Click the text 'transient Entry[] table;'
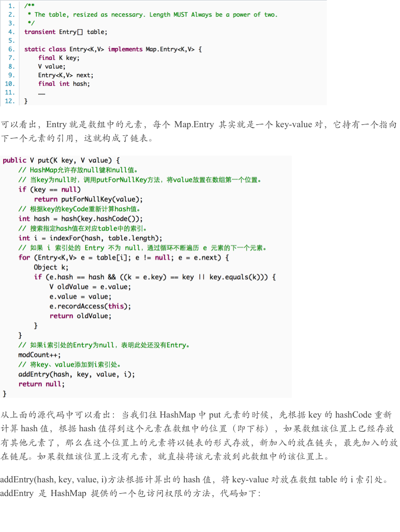The width and height of the screenshot is (400, 532). click(x=66, y=32)
